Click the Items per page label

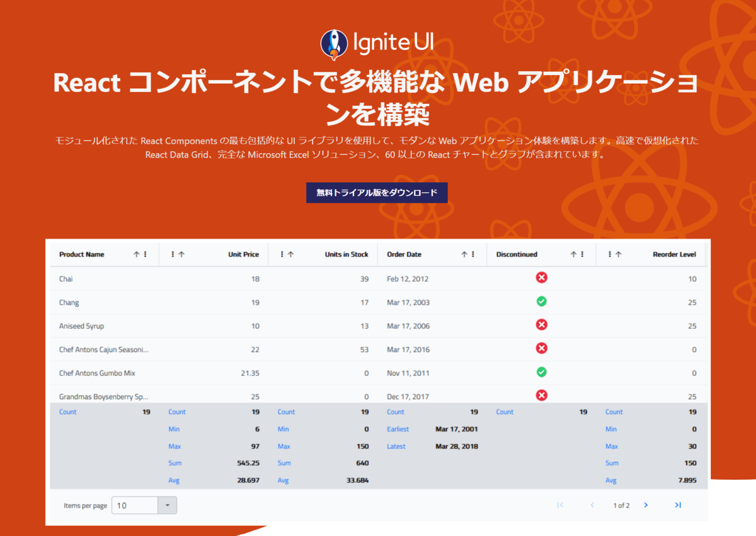pos(85,506)
